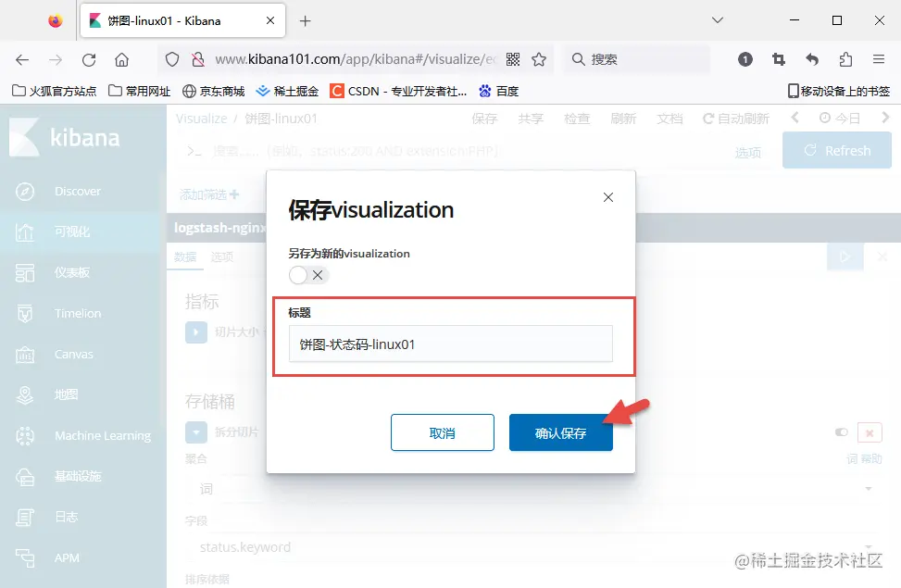Reload the page in Firefox

89,59
